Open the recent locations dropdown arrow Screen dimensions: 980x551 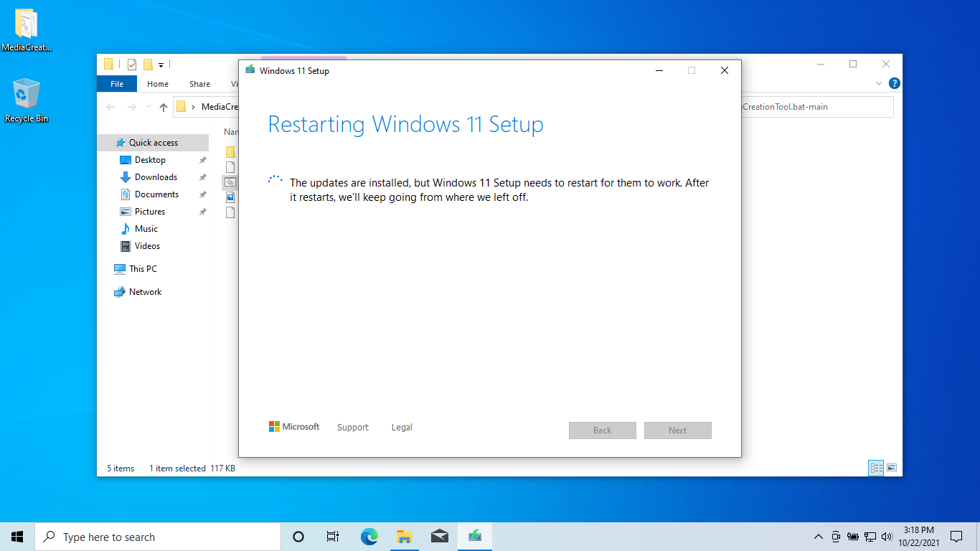click(149, 107)
